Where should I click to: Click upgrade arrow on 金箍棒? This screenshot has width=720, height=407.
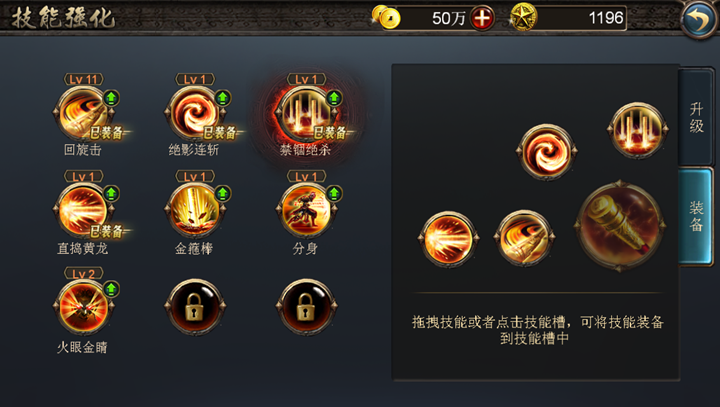click(x=223, y=193)
